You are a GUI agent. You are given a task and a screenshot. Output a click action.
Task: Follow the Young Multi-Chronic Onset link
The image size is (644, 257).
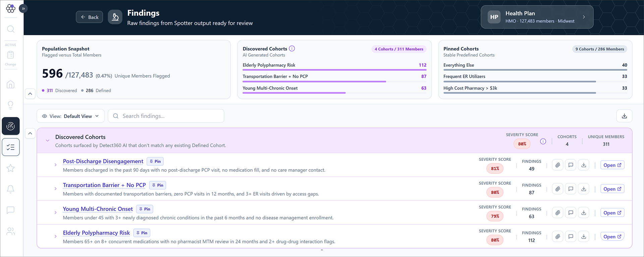pos(98,209)
